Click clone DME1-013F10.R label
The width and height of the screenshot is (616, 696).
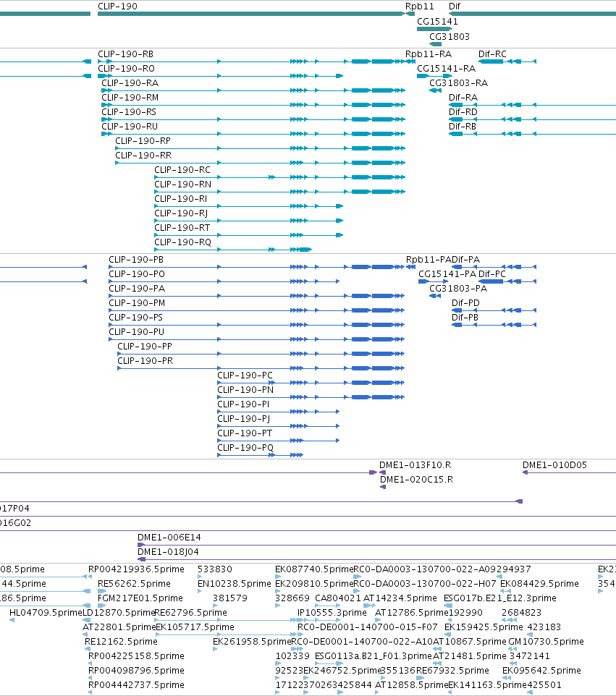(x=415, y=465)
